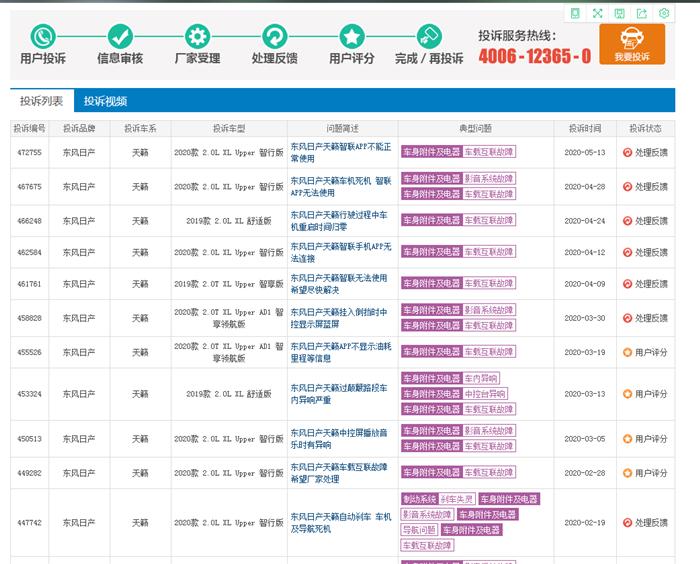Open link 东风日产天籁车机死机 智联APP无法使用
Viewport: 700px width, 564px height.
click(x=341, y=187)
